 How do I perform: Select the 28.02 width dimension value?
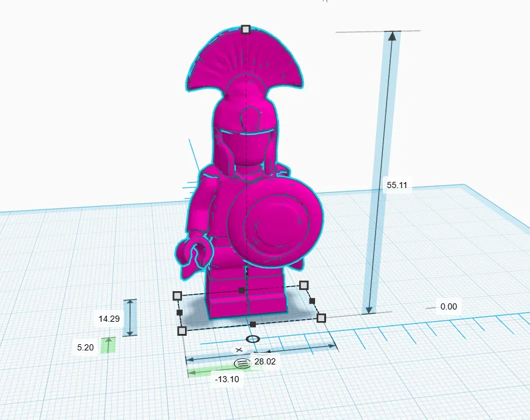pyautogui.click(x=264, y=361)
